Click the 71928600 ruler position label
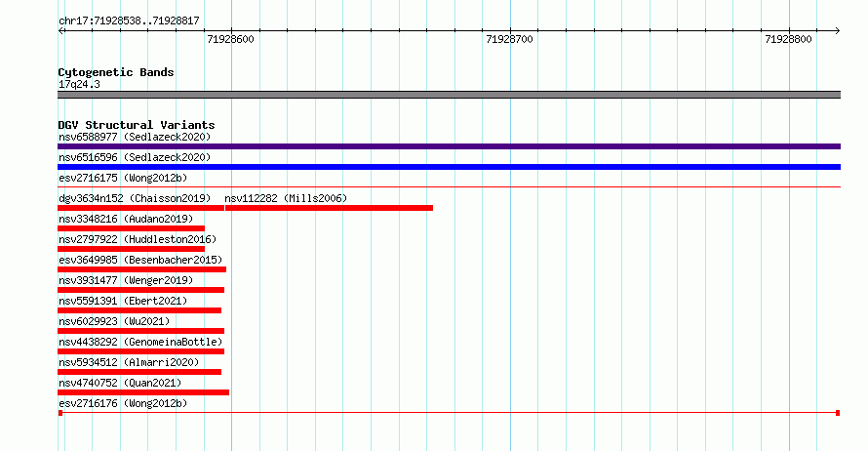Screen dimensions: 868x451 tap(230, 39)
